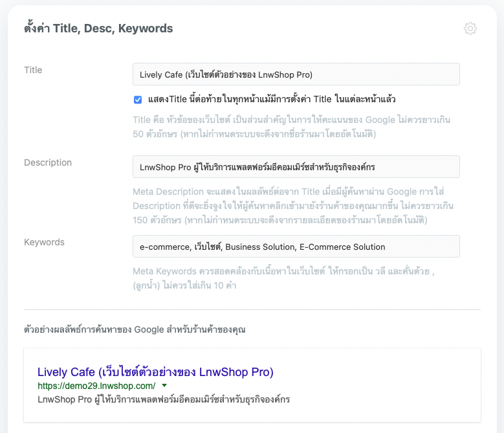Click the Keywords field label
The width and height of the screenshot is (504, 433).
point(45,242)
